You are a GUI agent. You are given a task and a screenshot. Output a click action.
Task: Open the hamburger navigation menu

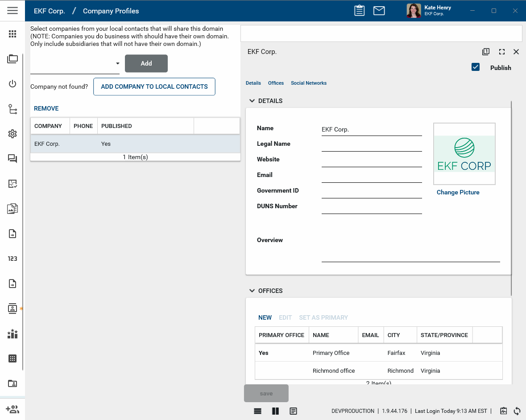pos(12,11)
